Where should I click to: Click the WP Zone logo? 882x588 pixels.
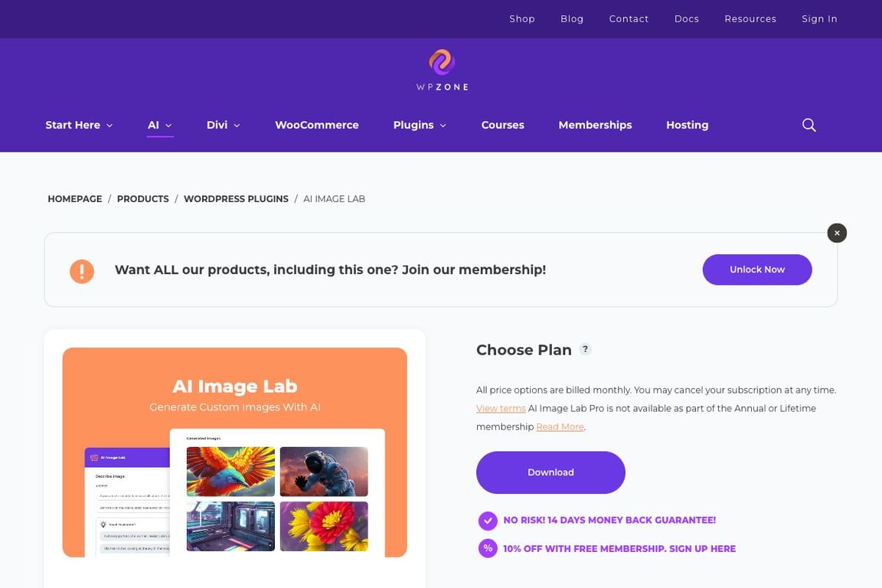point(442,70)
